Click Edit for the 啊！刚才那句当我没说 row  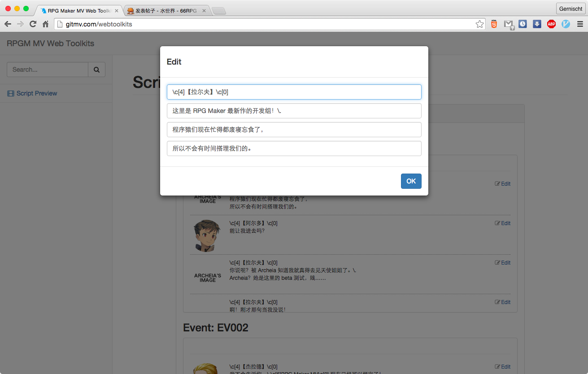tap(503, 302)
